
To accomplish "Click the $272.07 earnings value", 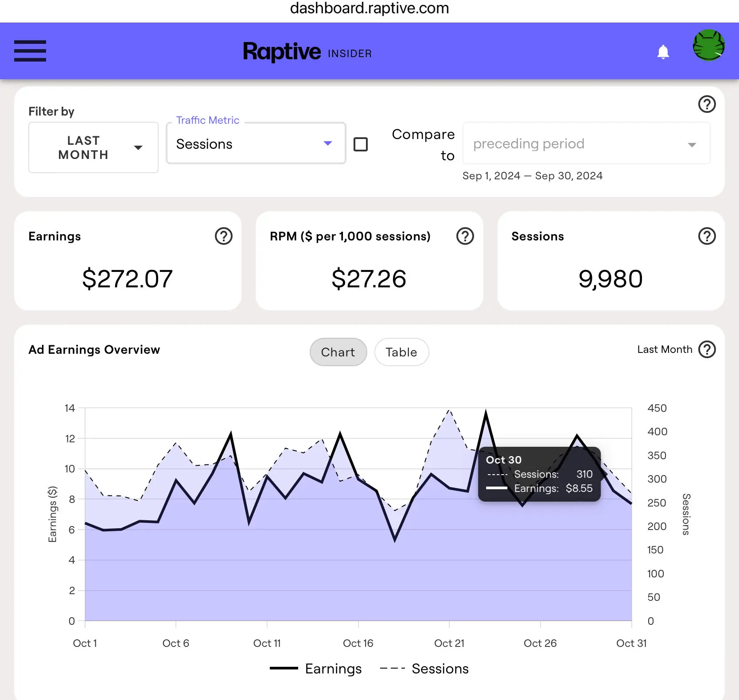I will (128, 279).
